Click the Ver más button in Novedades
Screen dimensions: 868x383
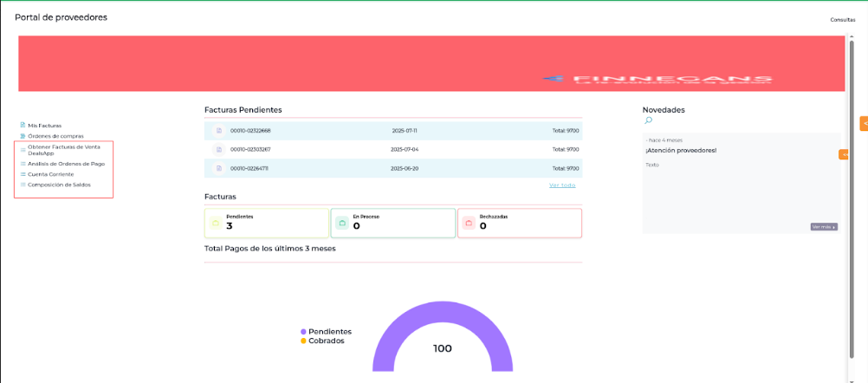click(824, 227)
